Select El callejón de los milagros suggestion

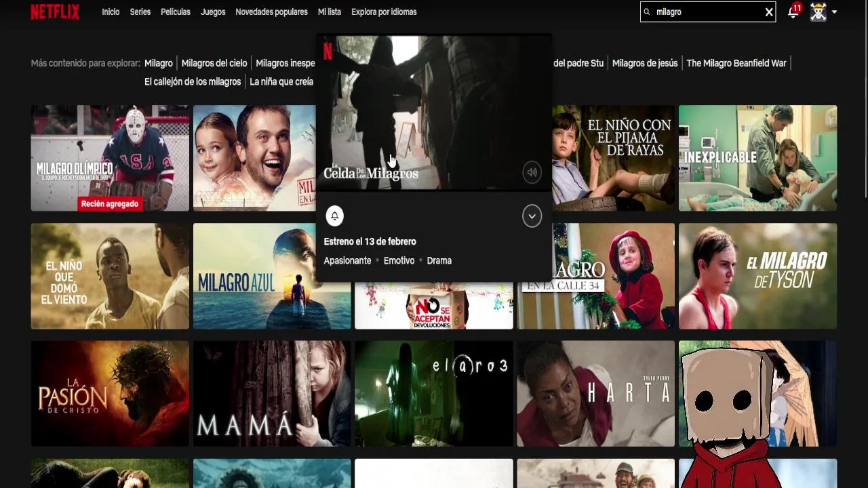coord(193,81)
